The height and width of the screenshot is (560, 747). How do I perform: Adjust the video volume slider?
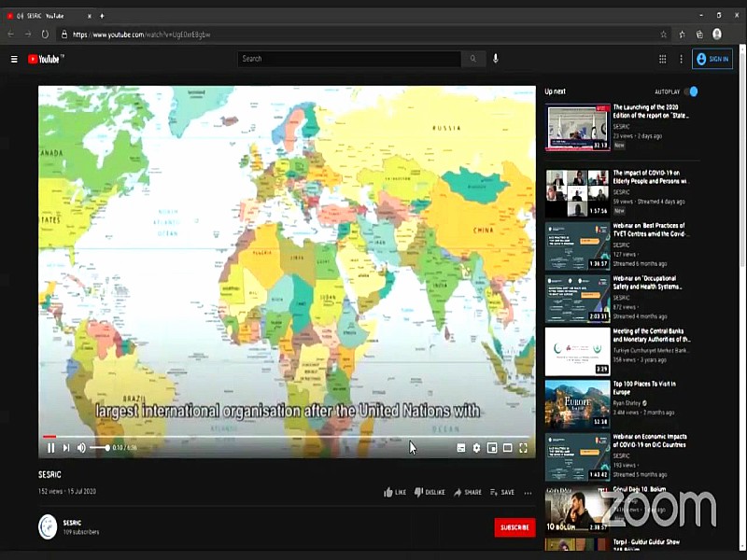(x=99, y=448)
